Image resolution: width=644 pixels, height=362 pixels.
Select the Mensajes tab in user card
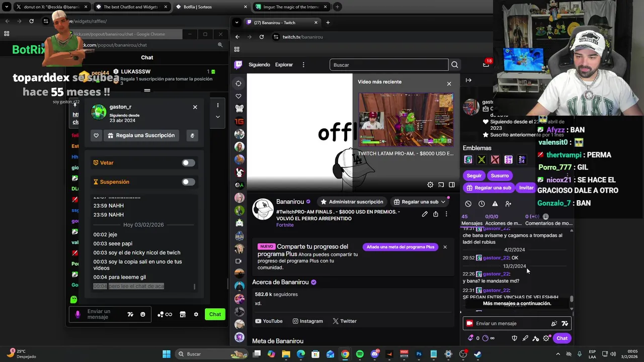coord(472,220)
